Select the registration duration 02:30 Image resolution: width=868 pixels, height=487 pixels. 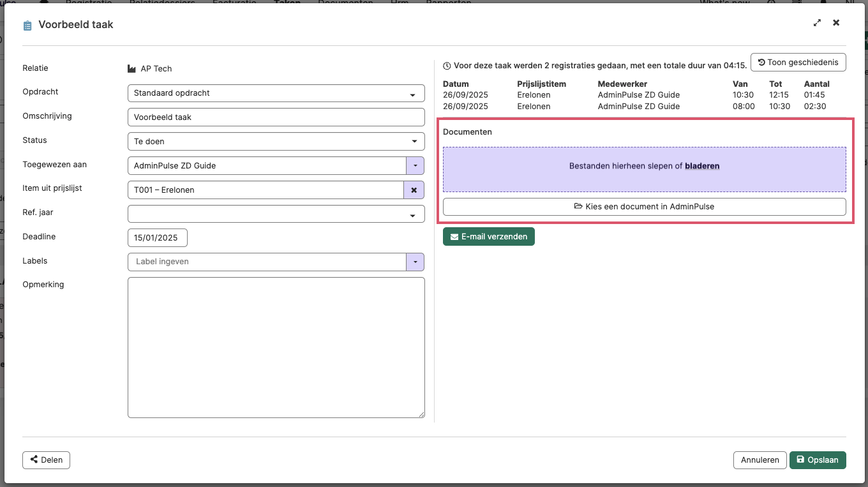[815, 107]
